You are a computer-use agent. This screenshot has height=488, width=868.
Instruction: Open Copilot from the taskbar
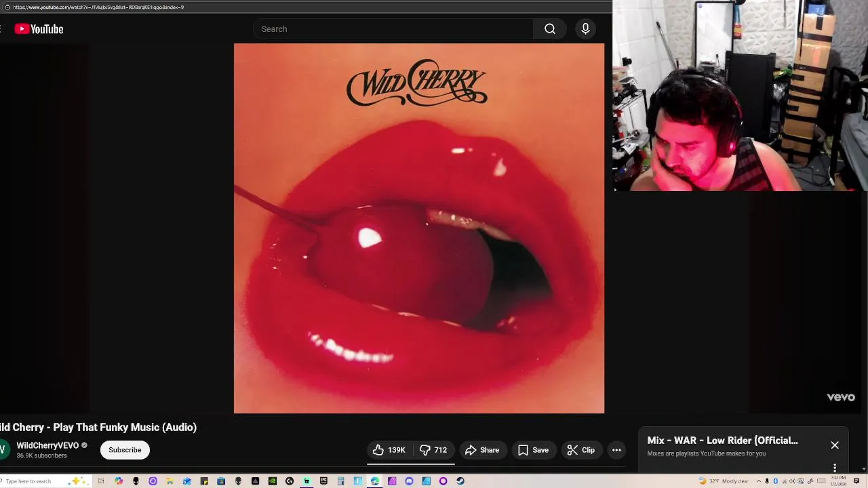coord(119,481)
